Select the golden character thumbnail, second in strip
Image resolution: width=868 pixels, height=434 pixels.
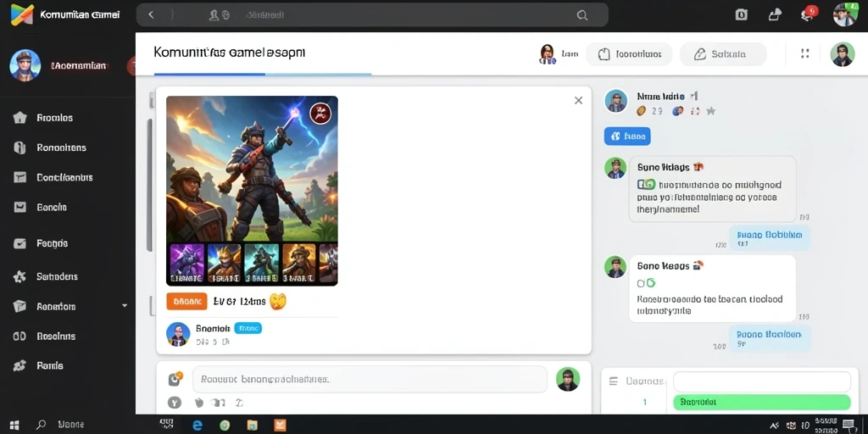tap(224, 263)
